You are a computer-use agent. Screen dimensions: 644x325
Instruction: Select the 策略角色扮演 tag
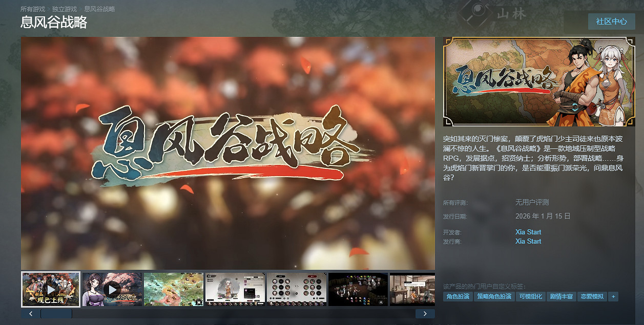click(x=495, y=296)
